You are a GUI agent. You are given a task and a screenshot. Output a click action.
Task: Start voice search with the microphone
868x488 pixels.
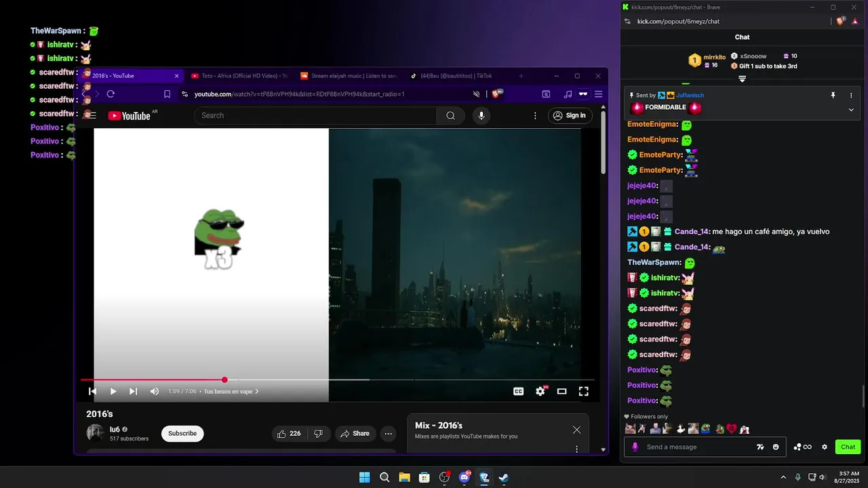(x=481, y=115)
